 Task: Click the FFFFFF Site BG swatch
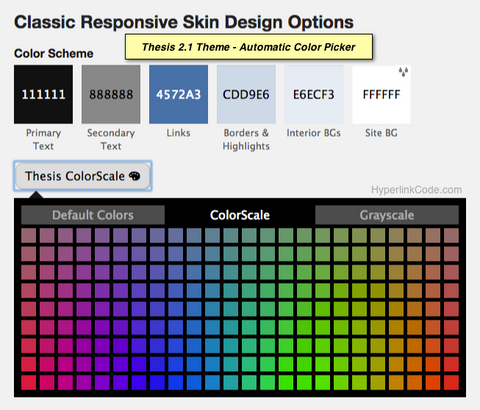(x=381, y=94)
